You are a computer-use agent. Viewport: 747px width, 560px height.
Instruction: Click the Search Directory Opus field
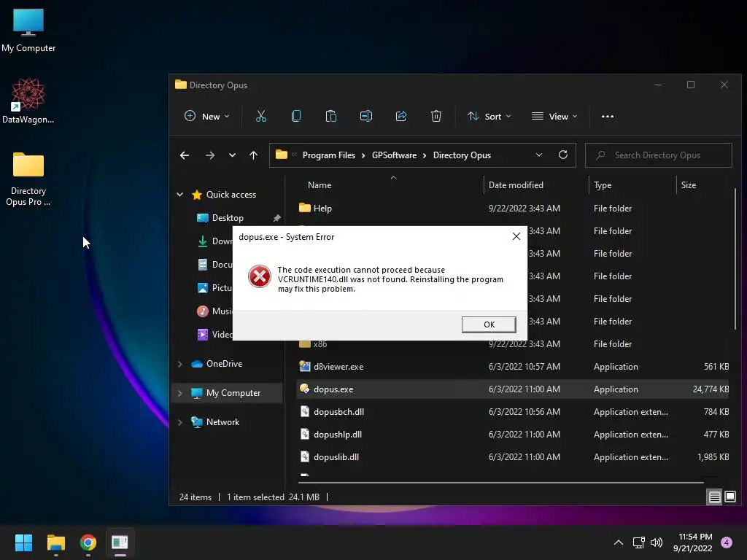pyautogui.click(x=659, y=155)
